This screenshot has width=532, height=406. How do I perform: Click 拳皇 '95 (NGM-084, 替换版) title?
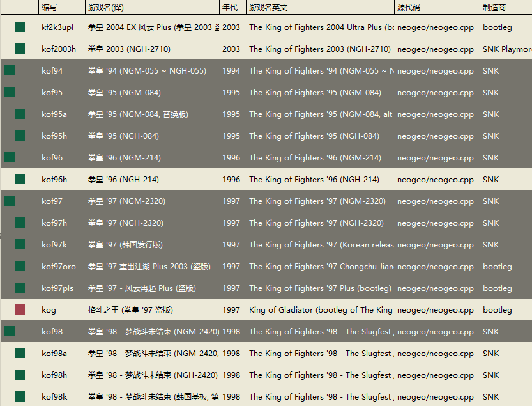pyautogui.click(x=138, y=114)
